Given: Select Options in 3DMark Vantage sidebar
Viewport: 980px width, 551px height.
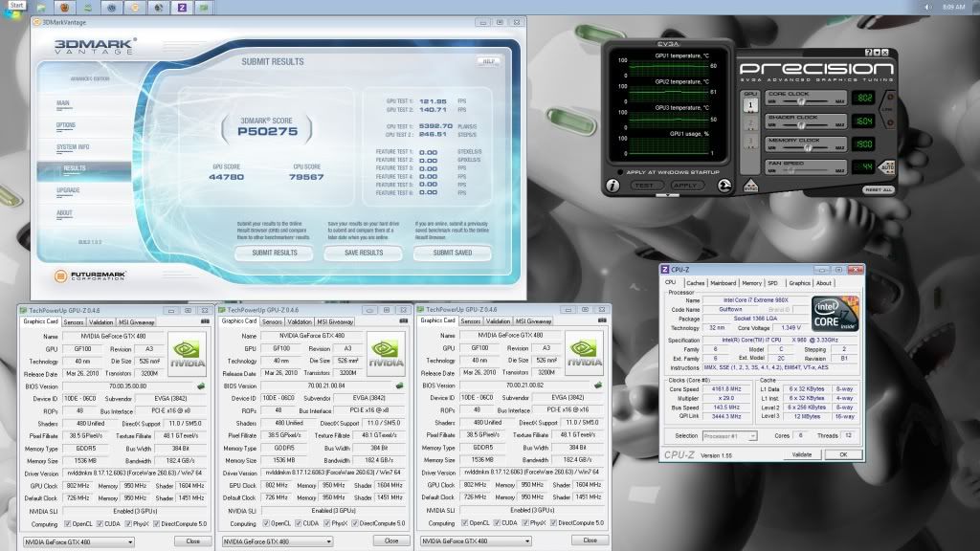Looking at the screenshot, I should [x=66, y=125].
